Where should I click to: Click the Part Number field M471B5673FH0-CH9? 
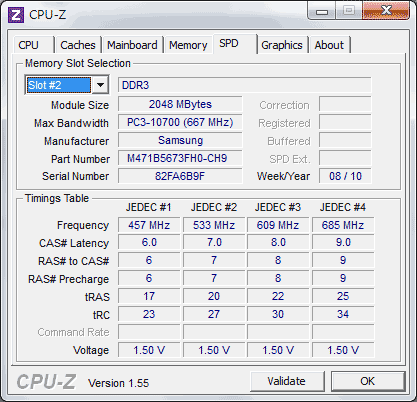180,158
